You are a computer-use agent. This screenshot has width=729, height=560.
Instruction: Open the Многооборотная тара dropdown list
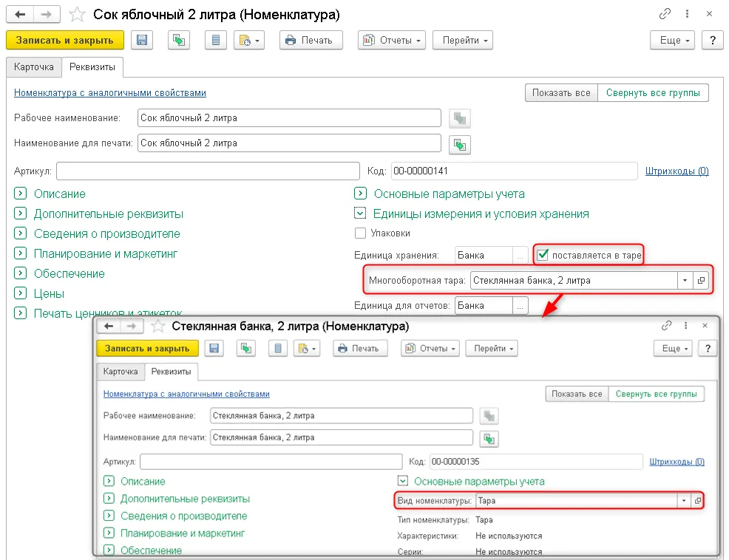tap(685, 280)
